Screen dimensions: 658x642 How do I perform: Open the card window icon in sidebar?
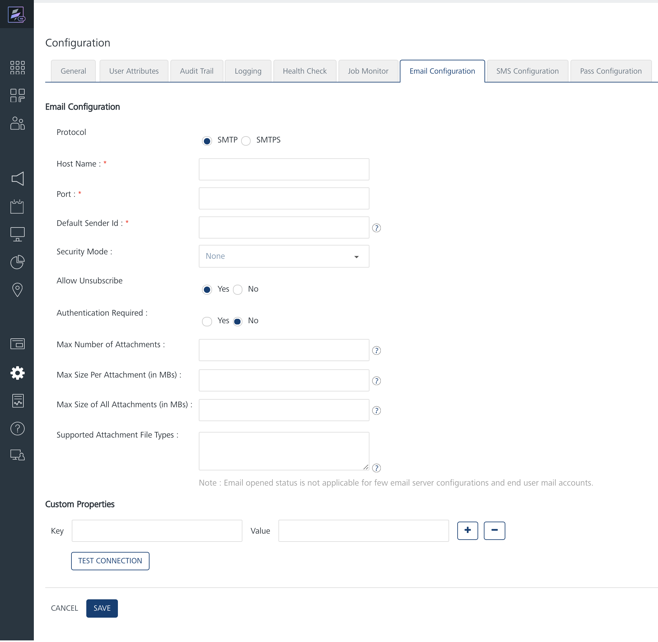tap(17, 344)
